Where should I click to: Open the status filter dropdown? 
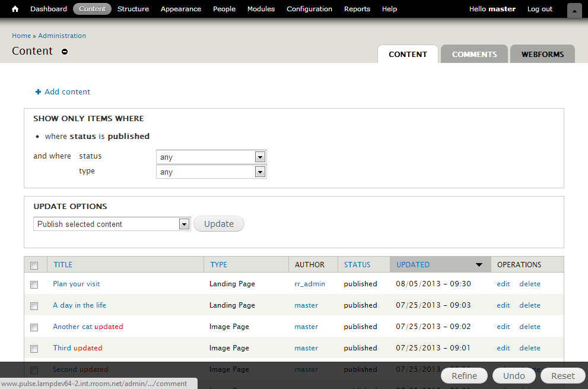[260, 157]
